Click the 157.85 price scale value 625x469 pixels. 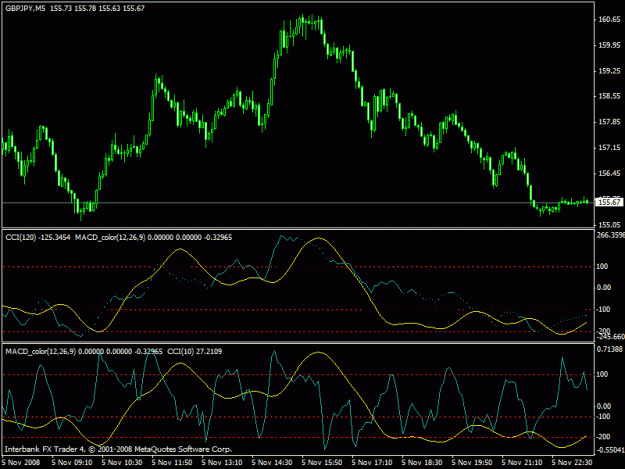coord(609,122)
